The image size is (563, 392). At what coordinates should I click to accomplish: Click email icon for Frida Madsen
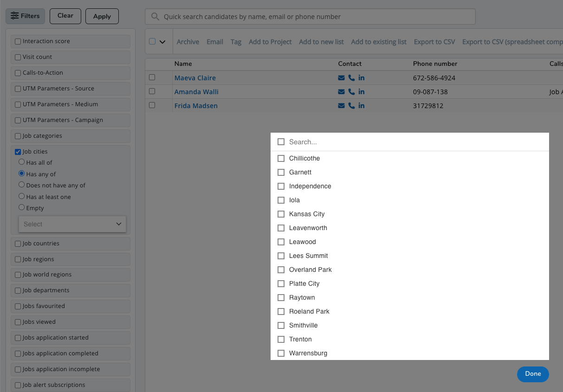[x=341, y=106]
